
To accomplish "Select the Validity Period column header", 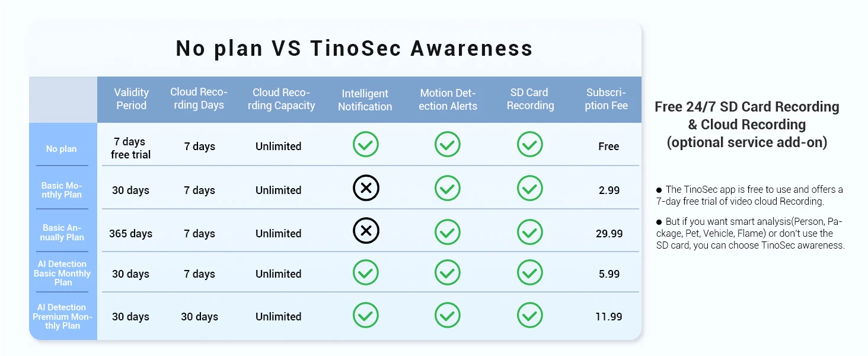I will [131, 99].
